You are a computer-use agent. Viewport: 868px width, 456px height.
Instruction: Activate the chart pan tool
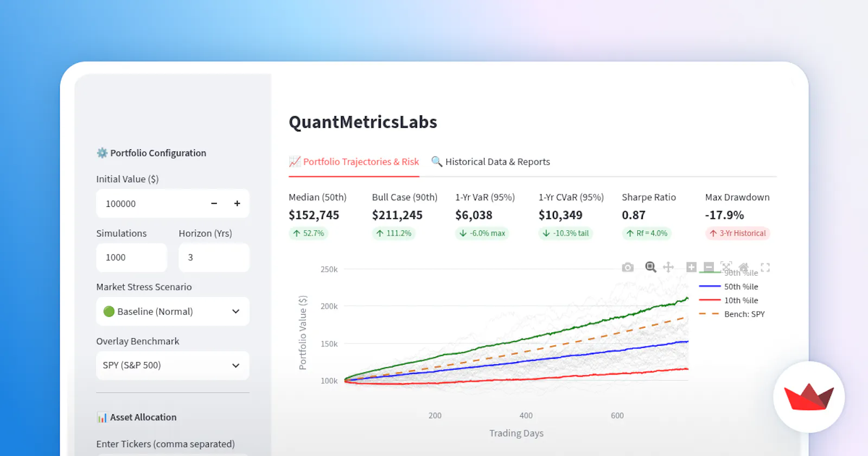pyautogui.click(x=668, y=267)
